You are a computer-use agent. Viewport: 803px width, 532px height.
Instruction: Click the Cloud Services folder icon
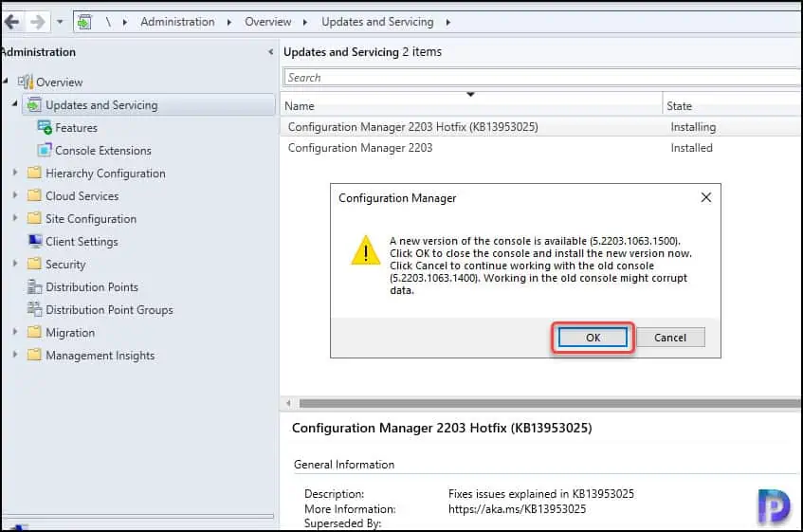pyautogui.click(x=34, y=195)
